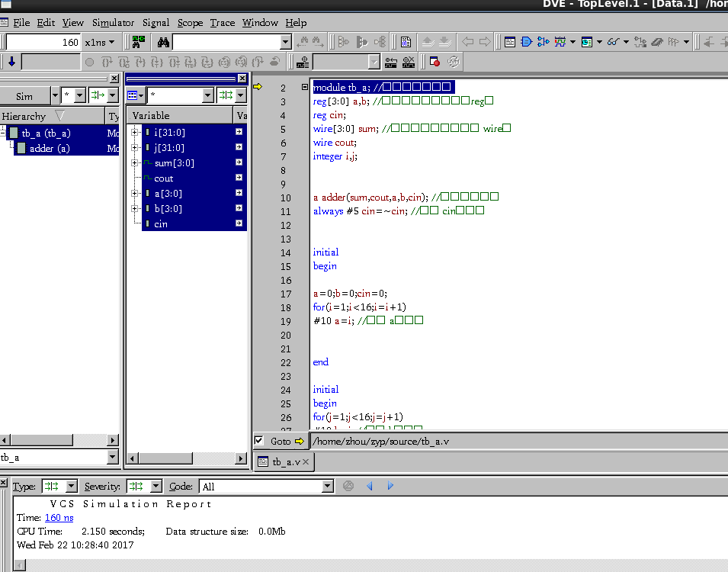Select the adder (a) instance in the hierarchy
728x572 pixels.
(50, 148)
